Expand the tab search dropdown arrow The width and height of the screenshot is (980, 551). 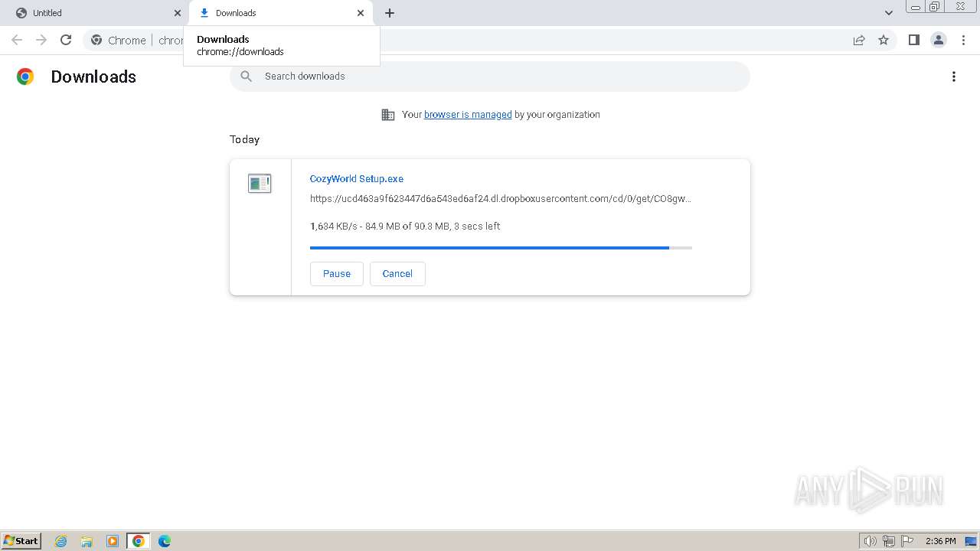tap(889, 13)
